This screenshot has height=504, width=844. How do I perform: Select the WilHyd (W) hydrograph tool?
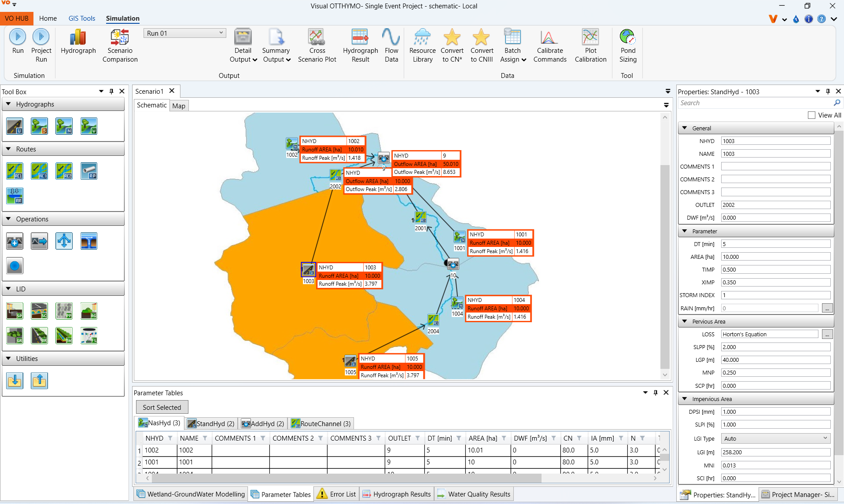[x=88, y=126]
